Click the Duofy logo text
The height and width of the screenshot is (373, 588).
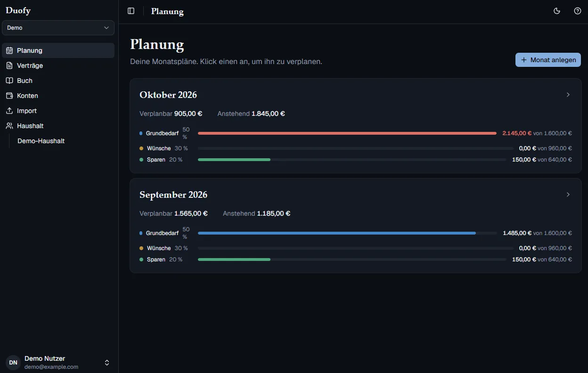tap(18, 10)
